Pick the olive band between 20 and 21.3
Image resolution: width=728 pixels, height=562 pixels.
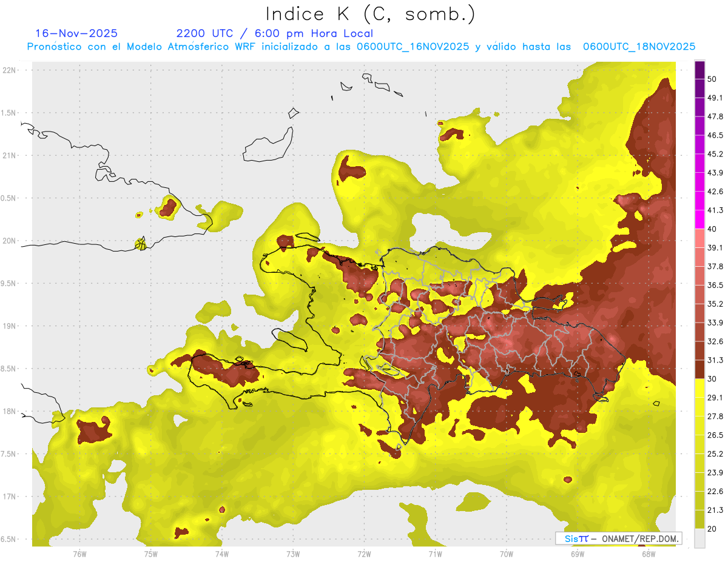699,520
